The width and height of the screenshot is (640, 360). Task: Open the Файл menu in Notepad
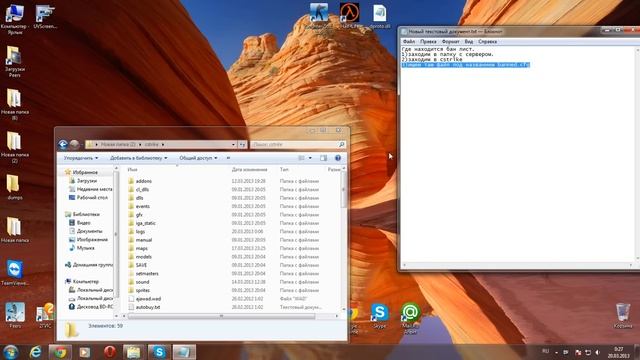(409, 41)
